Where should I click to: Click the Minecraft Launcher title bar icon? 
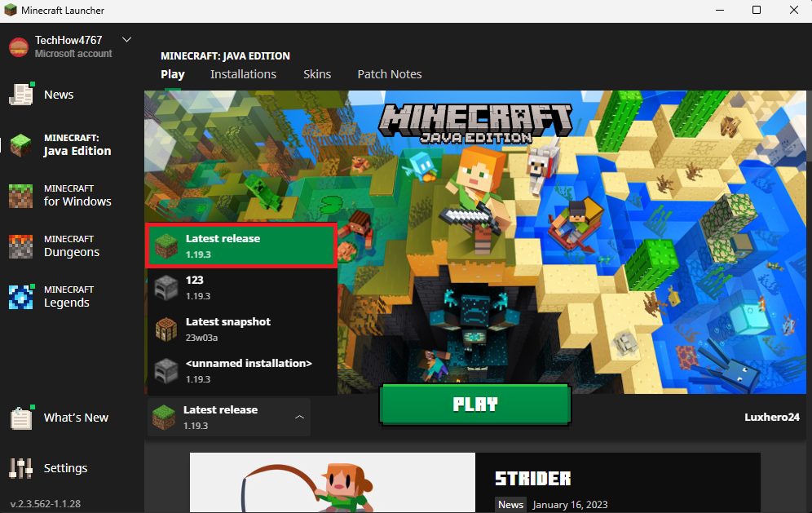click(x=11, y=11)
